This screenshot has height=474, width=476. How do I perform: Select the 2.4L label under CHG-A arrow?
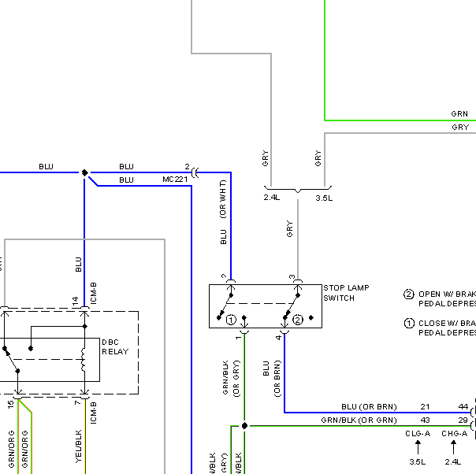point(453,462)
